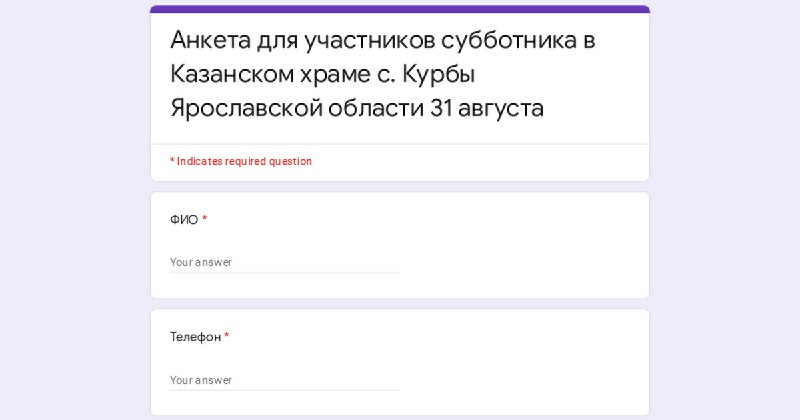Viewport: 800px width, 420px height.
Task: Click the word 'Ярославской' in the title
Action: tap(246, 108)
